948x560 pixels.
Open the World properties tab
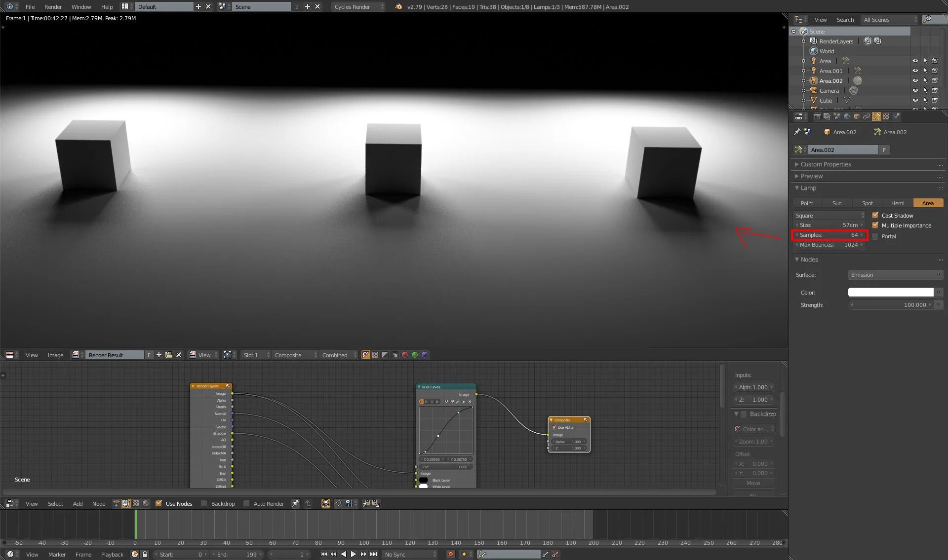(x=847, y=117)
